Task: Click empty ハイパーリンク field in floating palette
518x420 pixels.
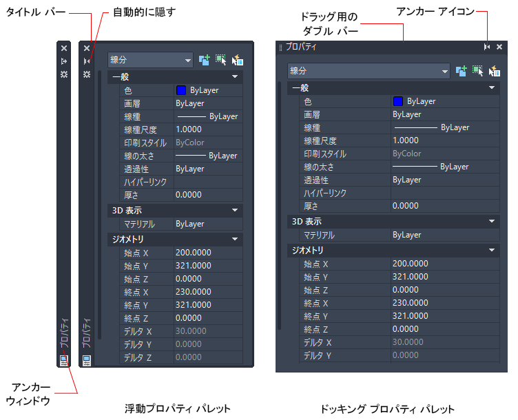Action: tap(209, 182)
